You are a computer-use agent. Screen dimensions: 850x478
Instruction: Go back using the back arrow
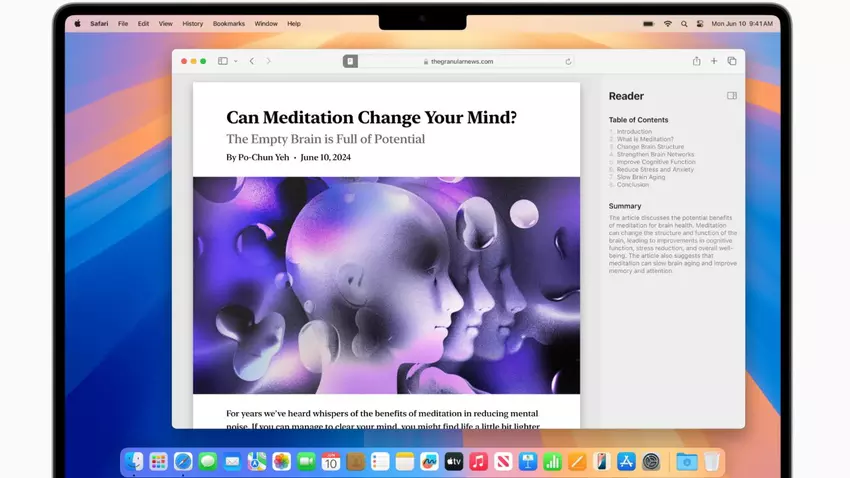click(x=252, y=61)
